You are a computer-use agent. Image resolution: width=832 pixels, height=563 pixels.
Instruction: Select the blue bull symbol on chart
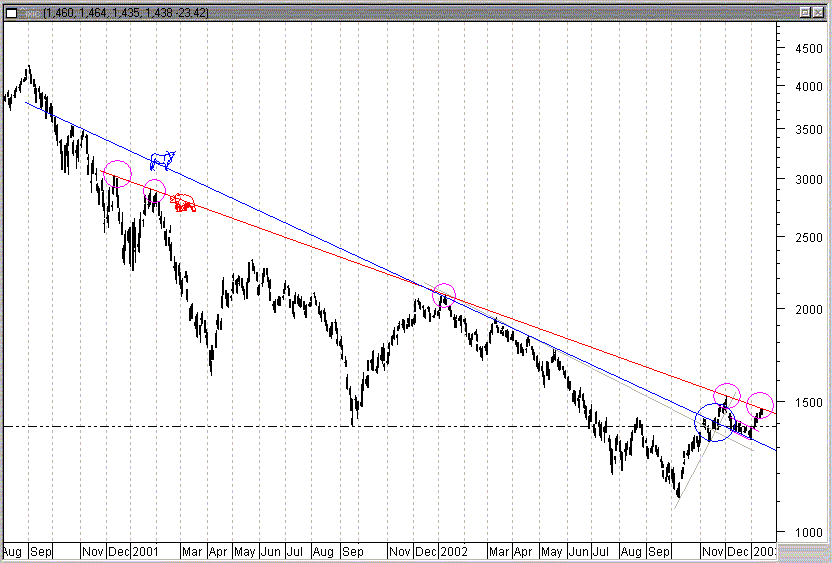[x=162, y=160]
